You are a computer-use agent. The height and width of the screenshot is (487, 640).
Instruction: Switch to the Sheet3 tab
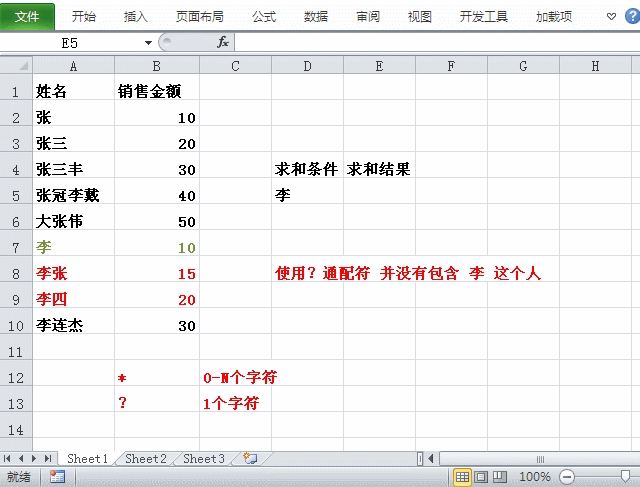(x=204, y=458)
